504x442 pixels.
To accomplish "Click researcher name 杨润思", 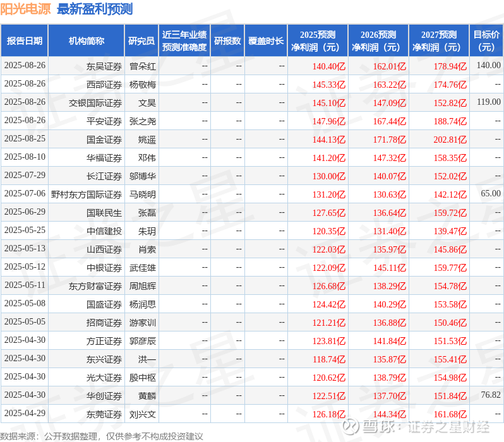I will tap(143, 305).
